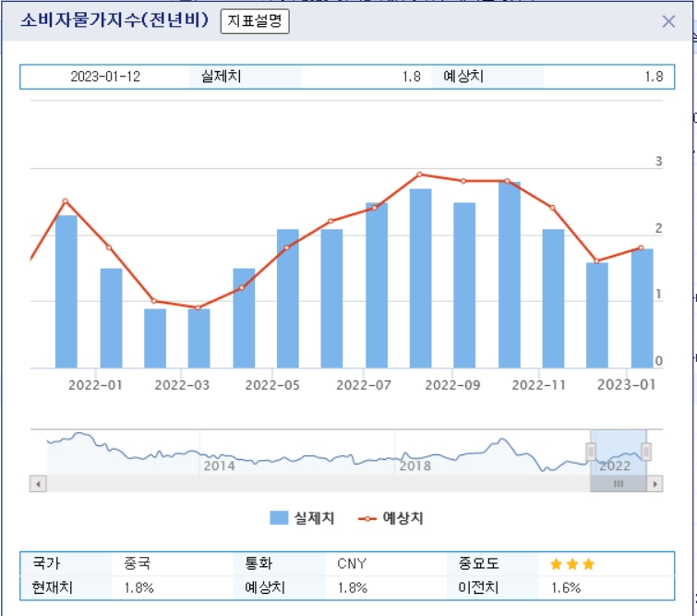Click the 2022-01 axis label

[95, 385]
